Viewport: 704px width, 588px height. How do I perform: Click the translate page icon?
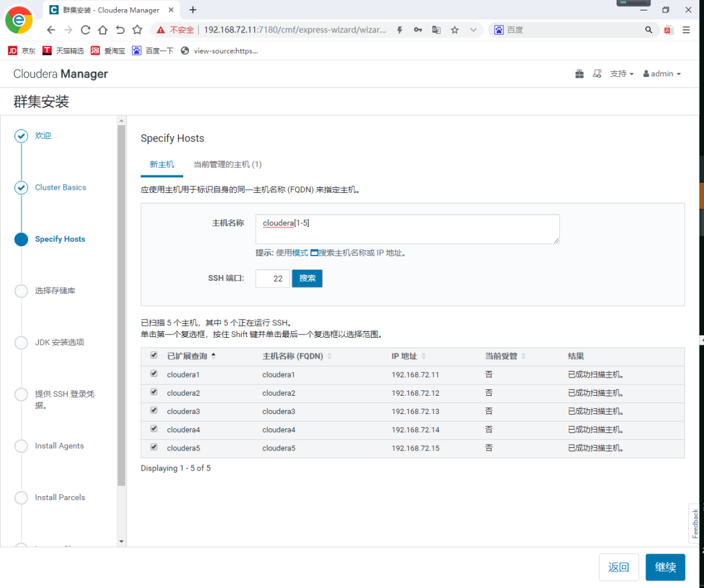pos(436,30)
